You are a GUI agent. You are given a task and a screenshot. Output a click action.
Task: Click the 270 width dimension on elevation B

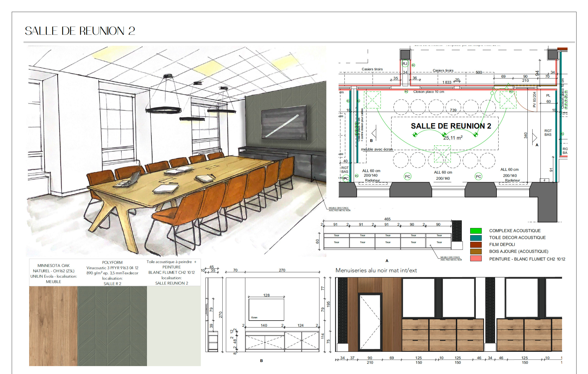[x=282, y=270]
